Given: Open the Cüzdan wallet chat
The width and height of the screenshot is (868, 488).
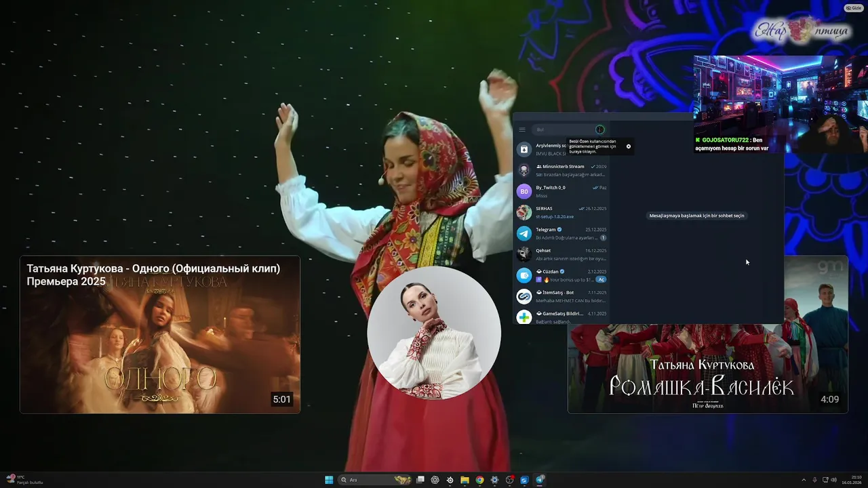Looking at the screenshot, I should pyautogui.click(x=561, y=275).
